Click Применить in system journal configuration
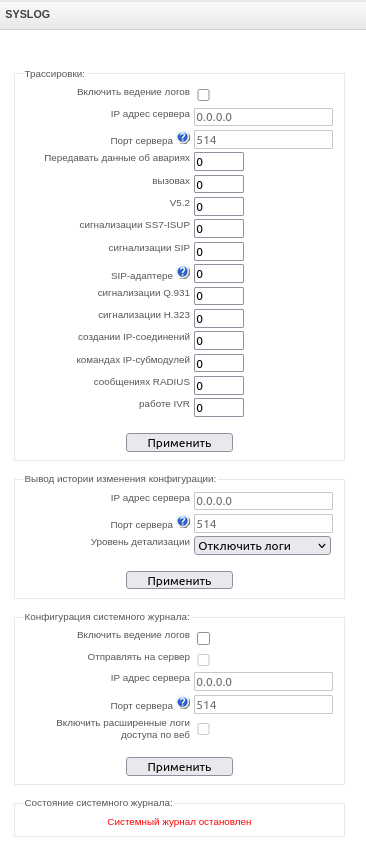Viewport: 366px width, 842px height. pos(179,767)
